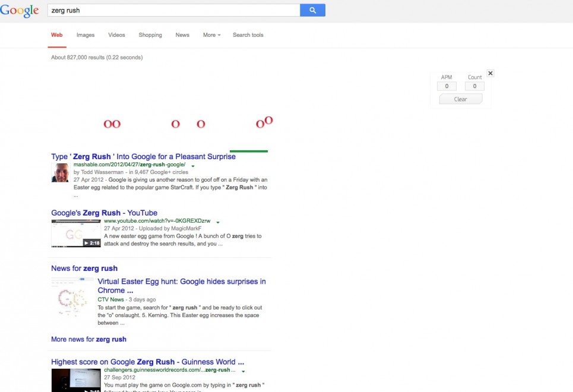Close the APM/Count scoreboard panel
Screen dimensions: 573x392
pyautogui.click(x=490, y=73)
